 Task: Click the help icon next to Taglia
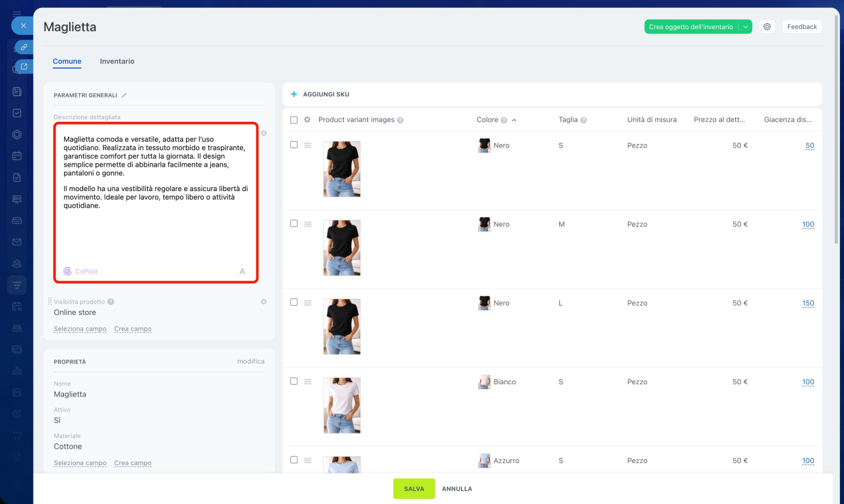click(x=584, y=120)
